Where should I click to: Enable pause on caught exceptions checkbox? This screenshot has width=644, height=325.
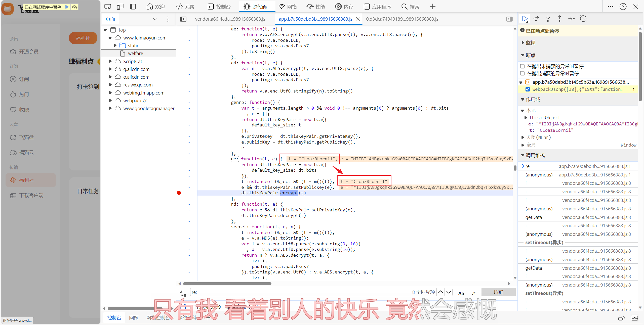522,73
